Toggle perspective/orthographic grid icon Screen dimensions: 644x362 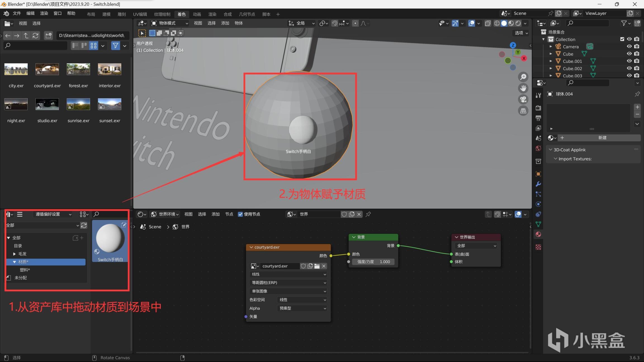(x=523, y=111)
